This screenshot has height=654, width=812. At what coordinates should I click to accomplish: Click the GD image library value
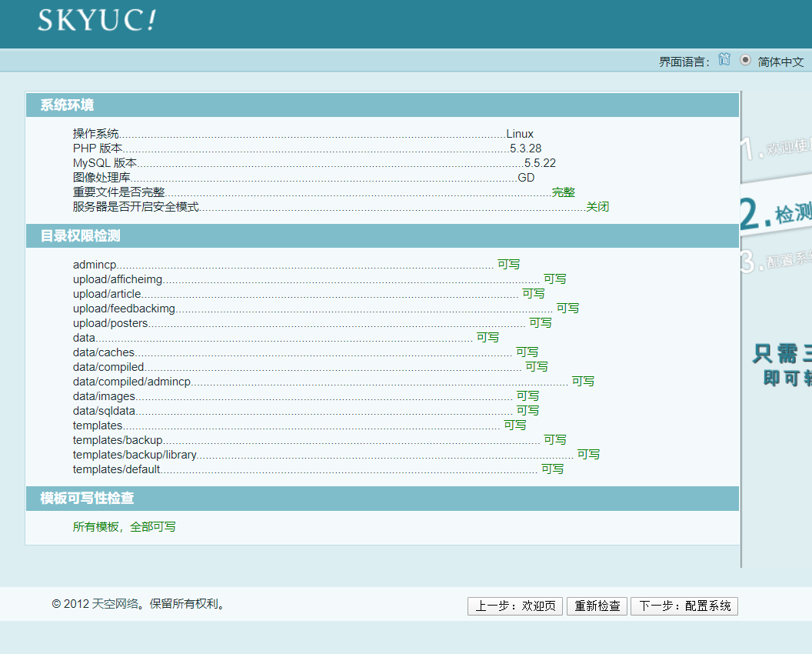click(526, 177)
